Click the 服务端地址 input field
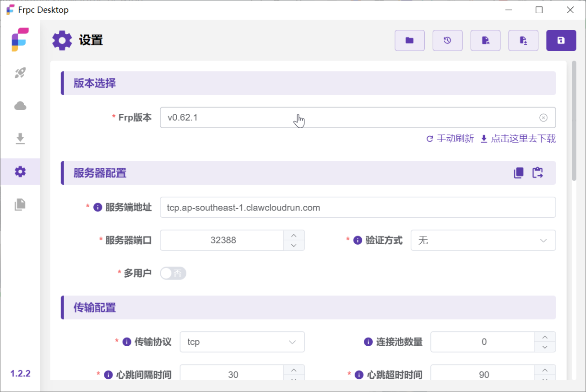The image size is (586, 392). [x=358, y=207]
